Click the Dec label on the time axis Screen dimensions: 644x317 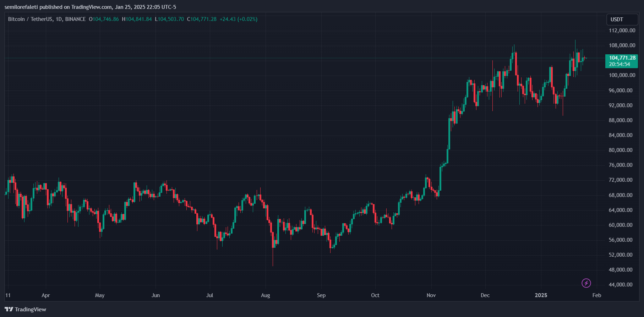(485, 295)
